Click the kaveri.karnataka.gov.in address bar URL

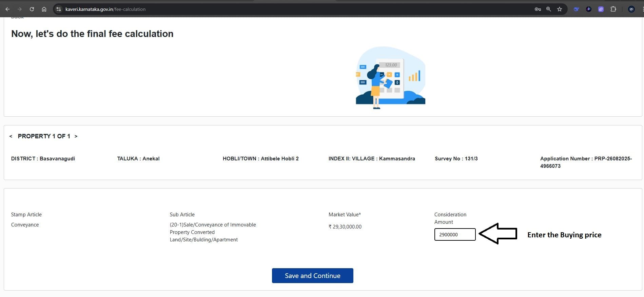(105, 9)
